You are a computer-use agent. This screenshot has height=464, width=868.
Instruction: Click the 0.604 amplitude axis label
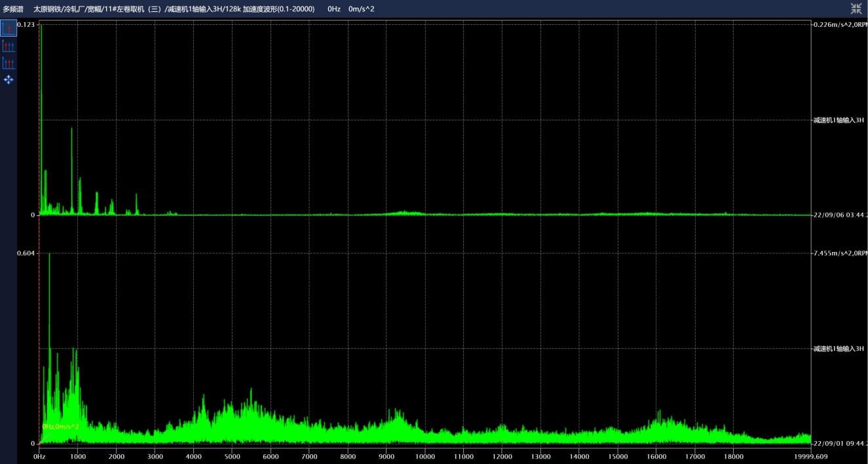point(26,253)
